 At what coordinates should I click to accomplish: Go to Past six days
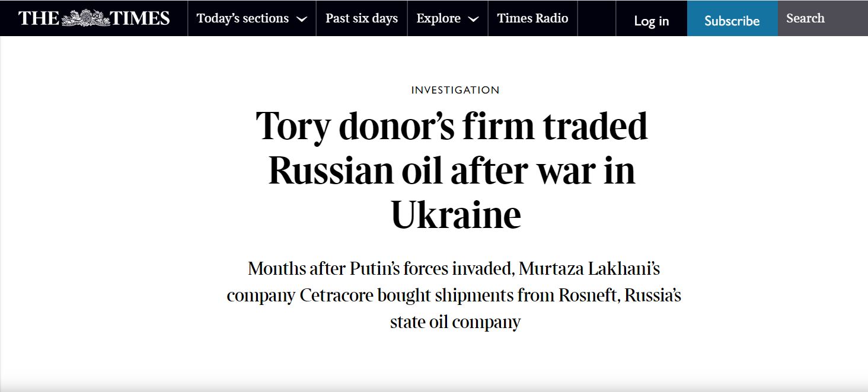pos(362,18)
